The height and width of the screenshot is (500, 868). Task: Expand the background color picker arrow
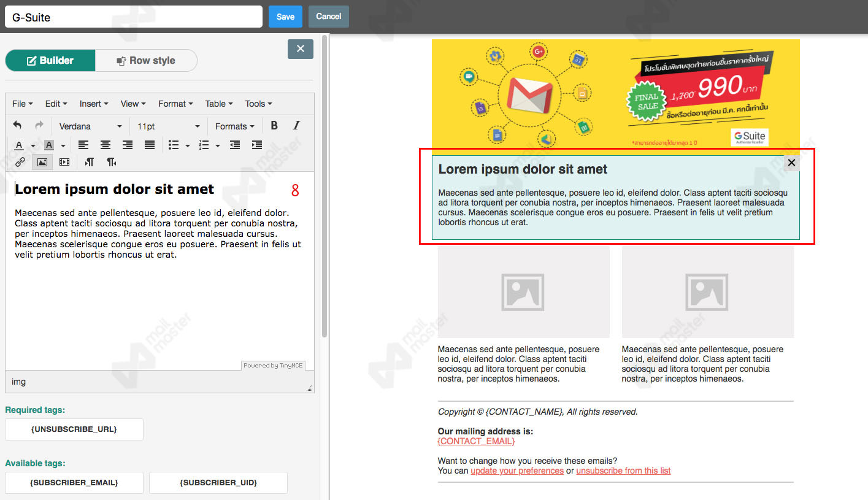[63, 145]
